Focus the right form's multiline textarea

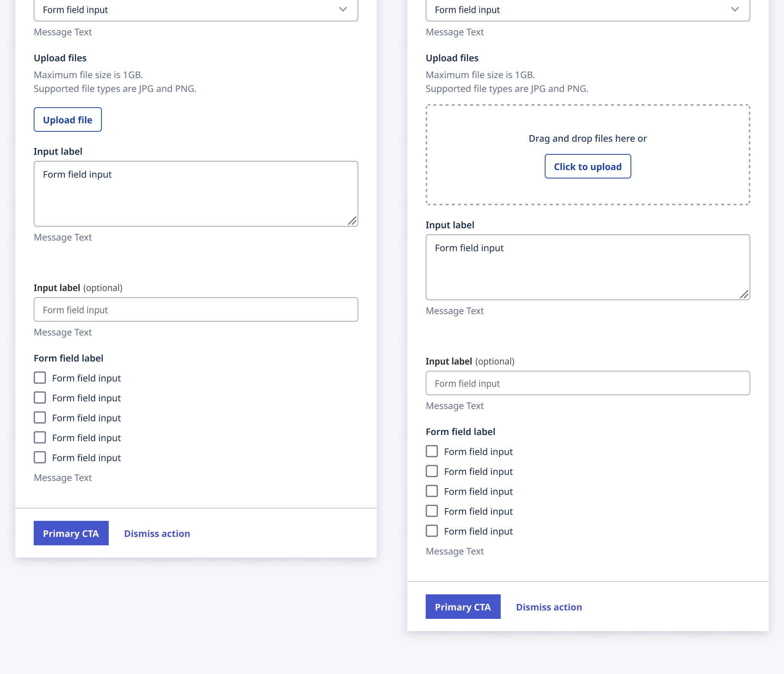[x=588, y=267]
